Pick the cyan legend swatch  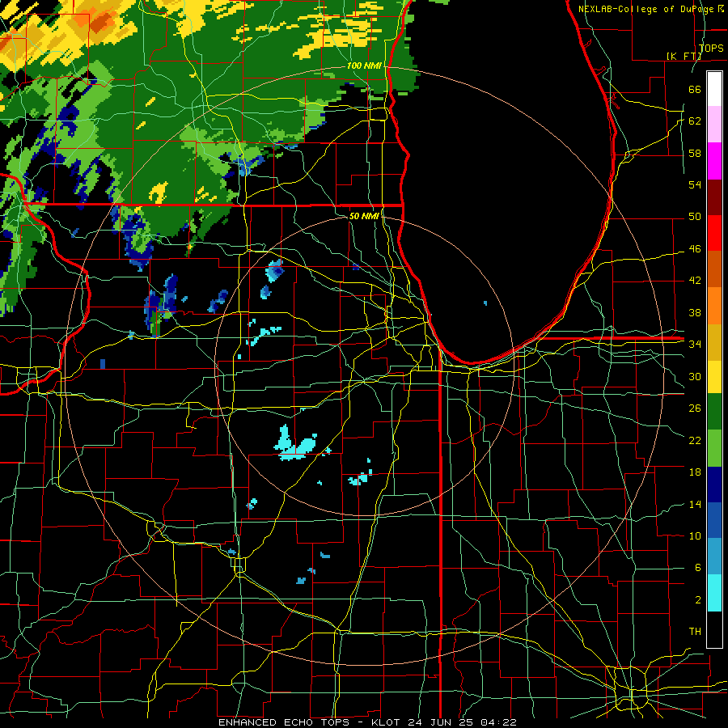714,593
